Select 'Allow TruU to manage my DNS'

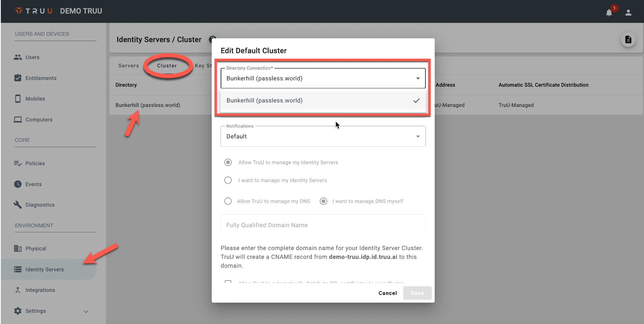pyautogui.click(x=228, y=201)
